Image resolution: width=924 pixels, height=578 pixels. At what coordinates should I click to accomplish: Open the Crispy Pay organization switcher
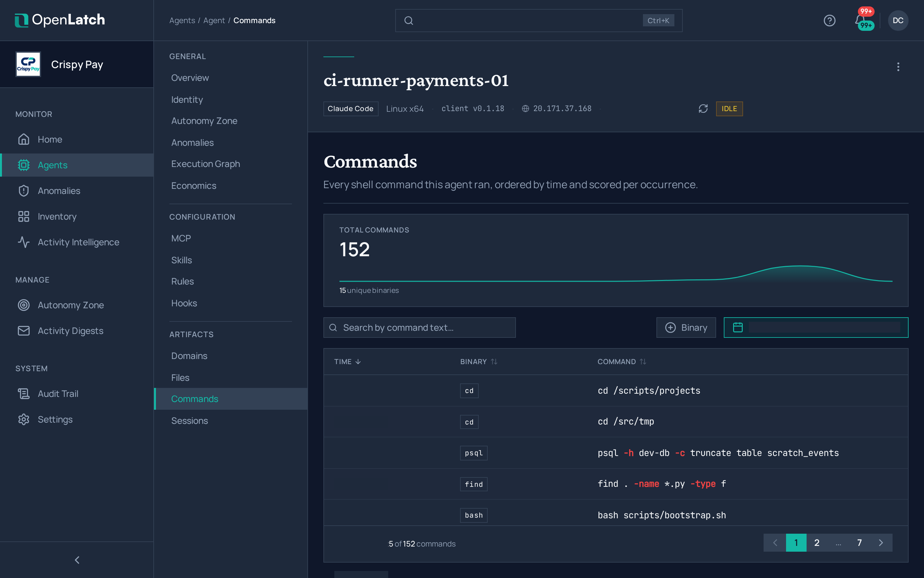[77, 64]
